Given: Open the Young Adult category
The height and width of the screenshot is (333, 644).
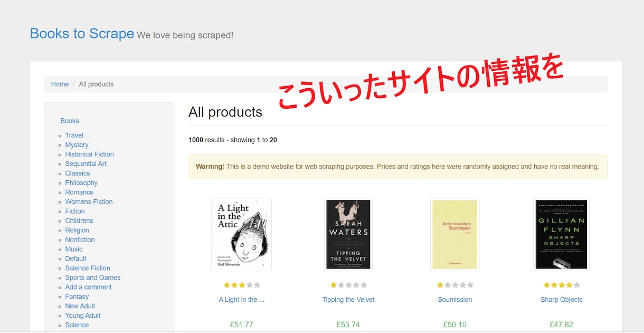Looking at the screenshot, I should (x=83, y=316).
